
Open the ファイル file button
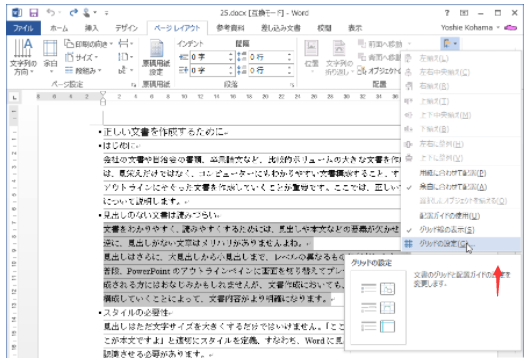[x=23, y=28]
